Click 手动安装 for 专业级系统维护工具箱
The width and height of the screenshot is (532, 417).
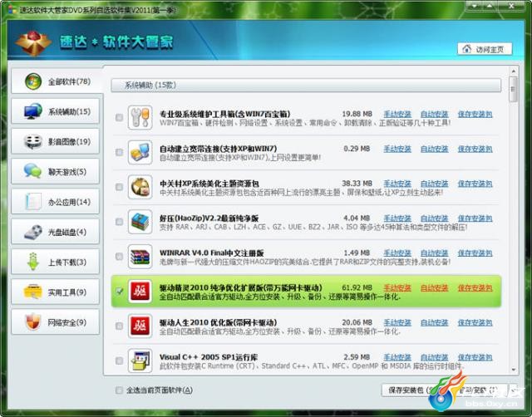point(397,115)
